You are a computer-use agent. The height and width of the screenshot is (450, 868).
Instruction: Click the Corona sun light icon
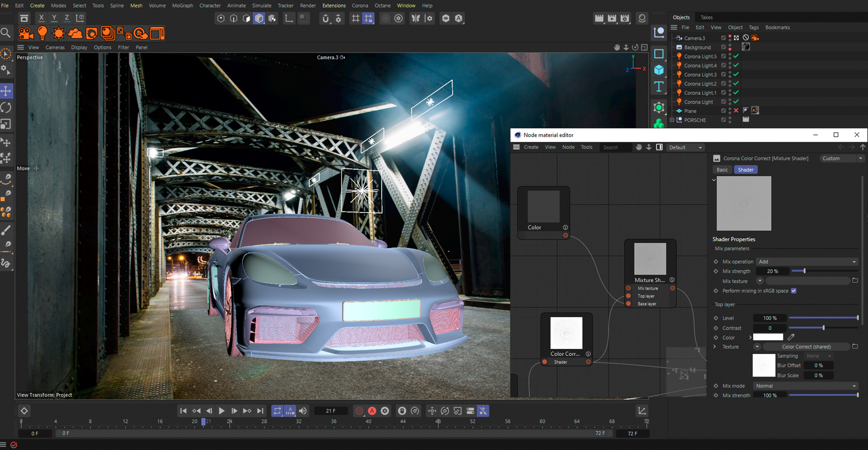(x=59, y=34)
